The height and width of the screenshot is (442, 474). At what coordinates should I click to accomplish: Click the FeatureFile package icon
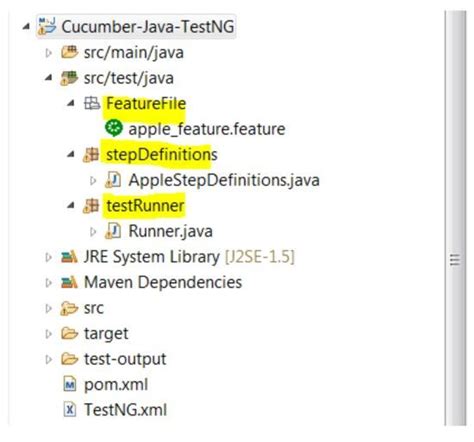[92, 103]
